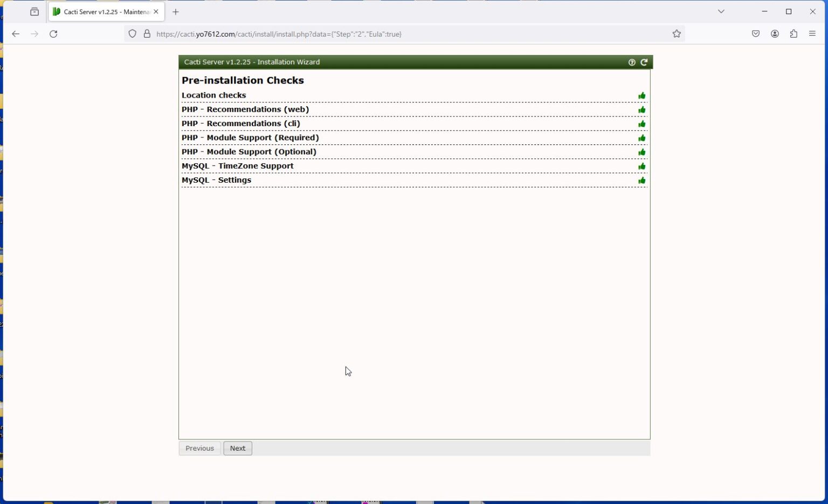828x504 pixels.
Task: Click the URL address bar field
Action: tap(377, 34)
